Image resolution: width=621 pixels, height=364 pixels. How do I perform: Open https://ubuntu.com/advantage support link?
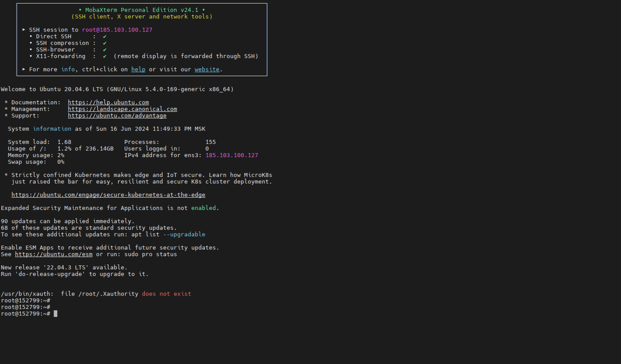pos(117,116)
